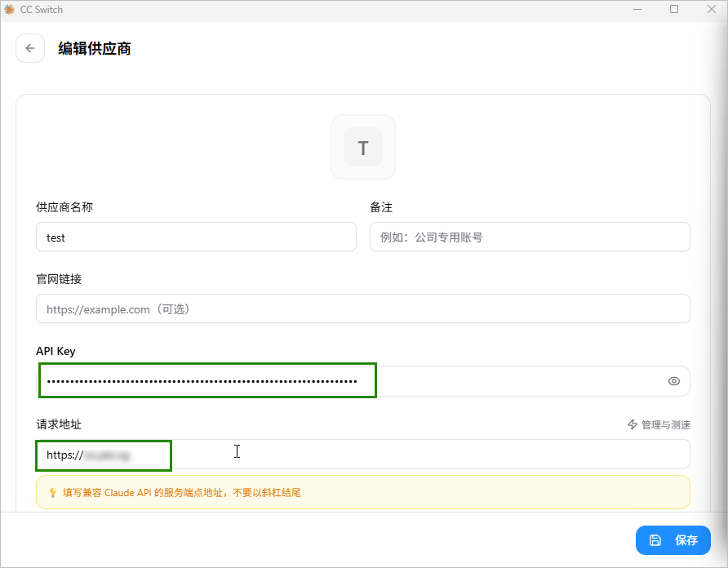Click the eye icon next to the API Key field
The width and height of the screenshot is (728, 568).
673,380
